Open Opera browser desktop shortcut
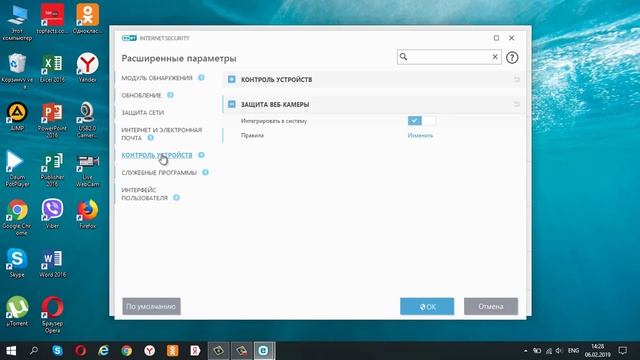The image size is (640, 360). [x=52, y=315]
